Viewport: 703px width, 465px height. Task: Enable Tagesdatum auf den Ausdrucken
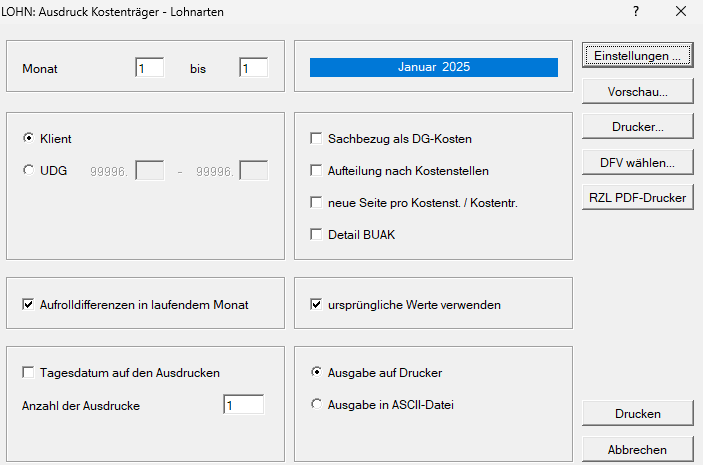(x=28, y=373)
